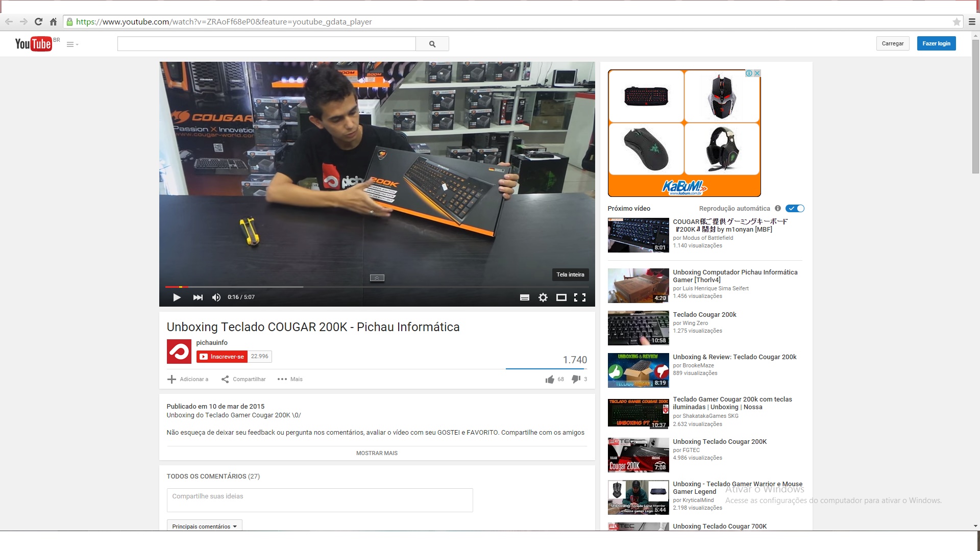
Task: Click the AdChoices info icon
Action: click(749, 73)
